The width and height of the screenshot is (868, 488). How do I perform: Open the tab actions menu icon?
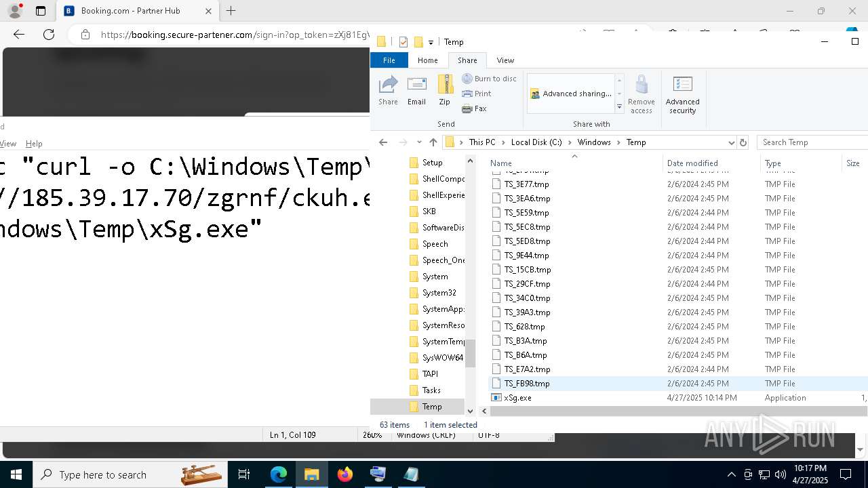click(x=41, y=11)
